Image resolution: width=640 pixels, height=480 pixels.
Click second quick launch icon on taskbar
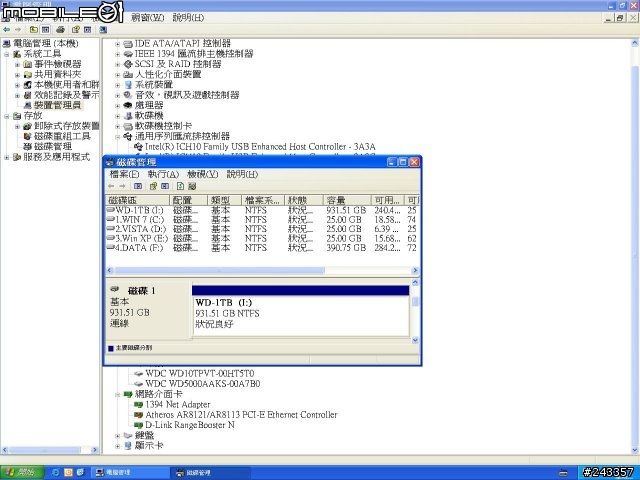coord(68,472)
